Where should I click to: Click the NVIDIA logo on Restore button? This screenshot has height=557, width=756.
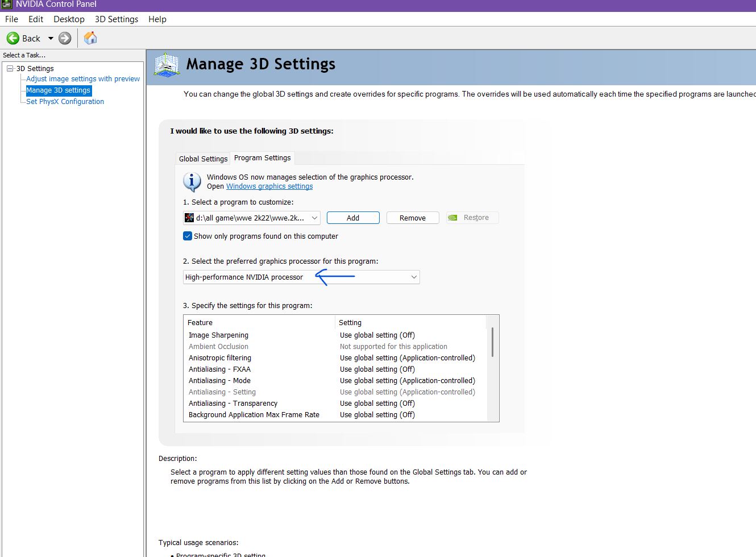point(452,218)
